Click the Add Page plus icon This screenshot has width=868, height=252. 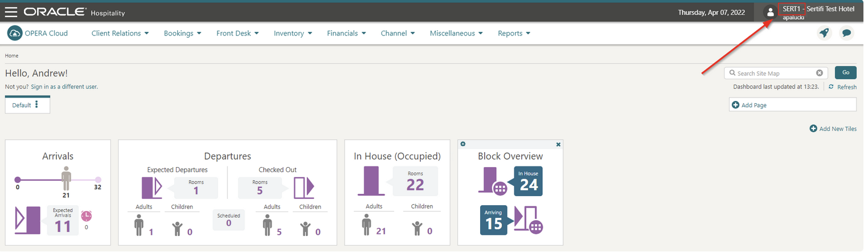[736, 105]
